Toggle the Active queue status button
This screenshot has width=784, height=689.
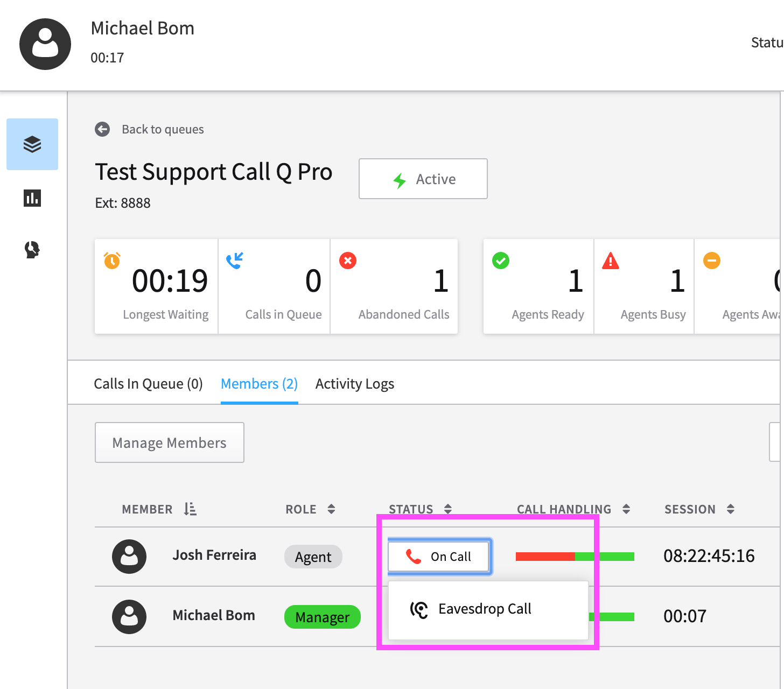[x=423, y=179]
